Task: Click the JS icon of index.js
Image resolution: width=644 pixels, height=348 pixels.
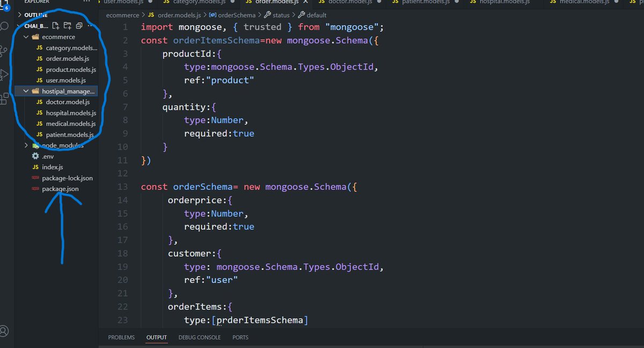Action: [x=35, y=167]
